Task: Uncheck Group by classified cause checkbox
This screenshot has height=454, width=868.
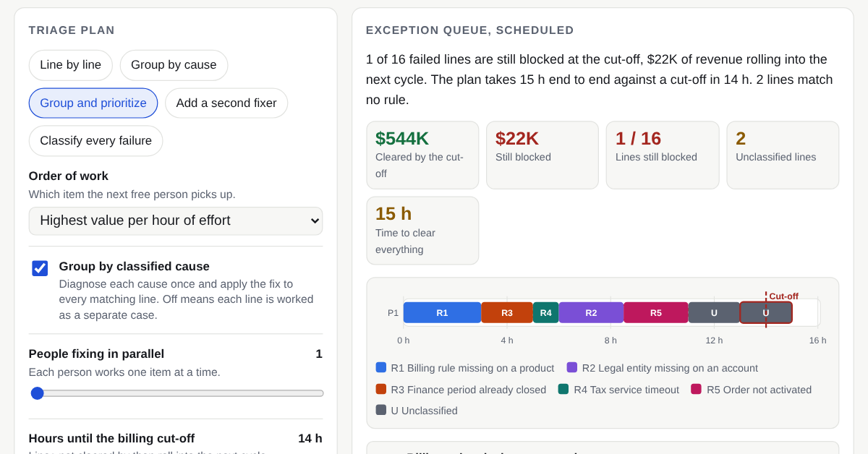Action: 40,268
